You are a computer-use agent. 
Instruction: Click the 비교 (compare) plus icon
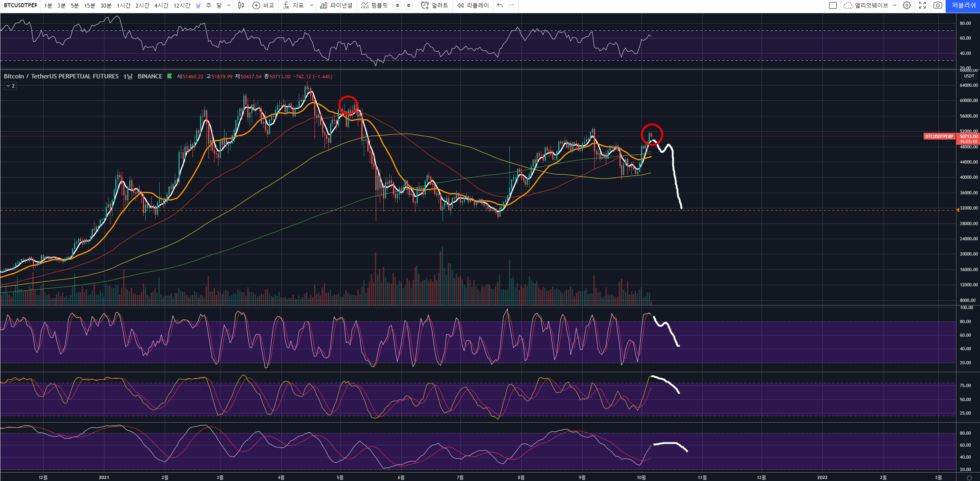(257, 5)
